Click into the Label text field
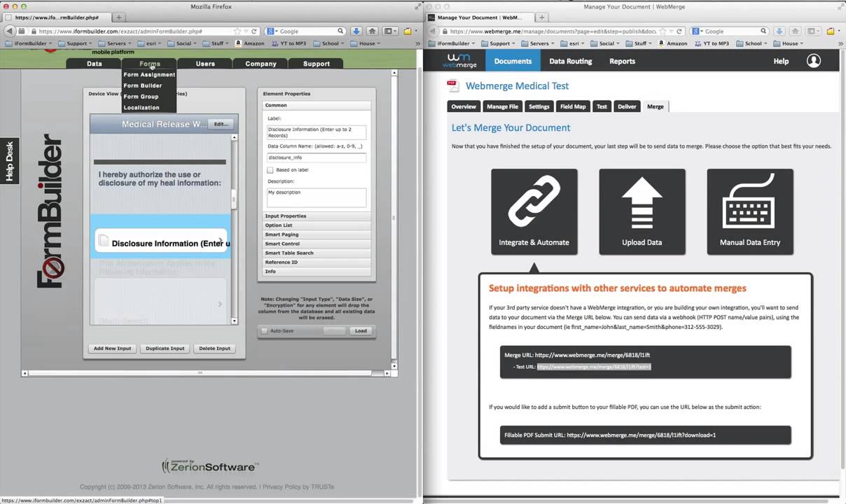 pyautogui.click(x=317, y=132)
